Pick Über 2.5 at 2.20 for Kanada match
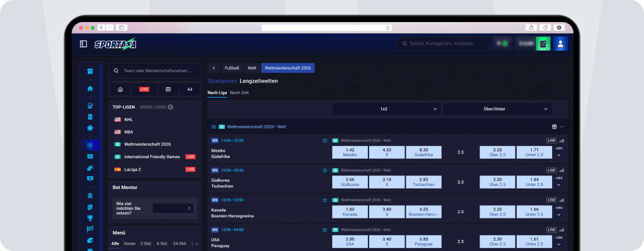The image size is (644, 251). click(x=498, y=212)
